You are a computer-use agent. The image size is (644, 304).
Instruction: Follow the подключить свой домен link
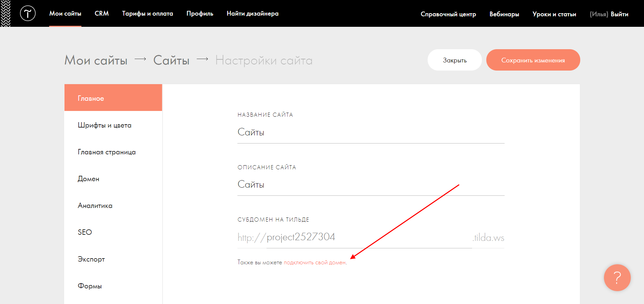[314, 263]
